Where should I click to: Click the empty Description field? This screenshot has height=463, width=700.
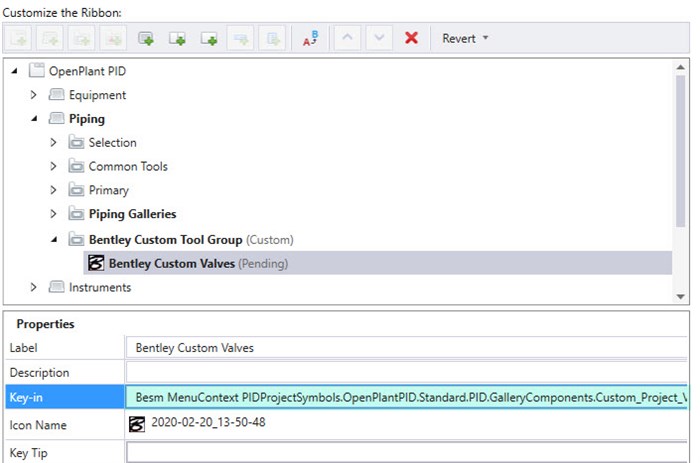406,372
